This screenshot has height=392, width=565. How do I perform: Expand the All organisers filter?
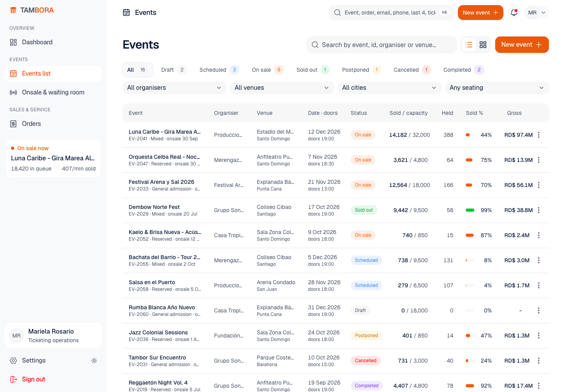pos(175,88)
